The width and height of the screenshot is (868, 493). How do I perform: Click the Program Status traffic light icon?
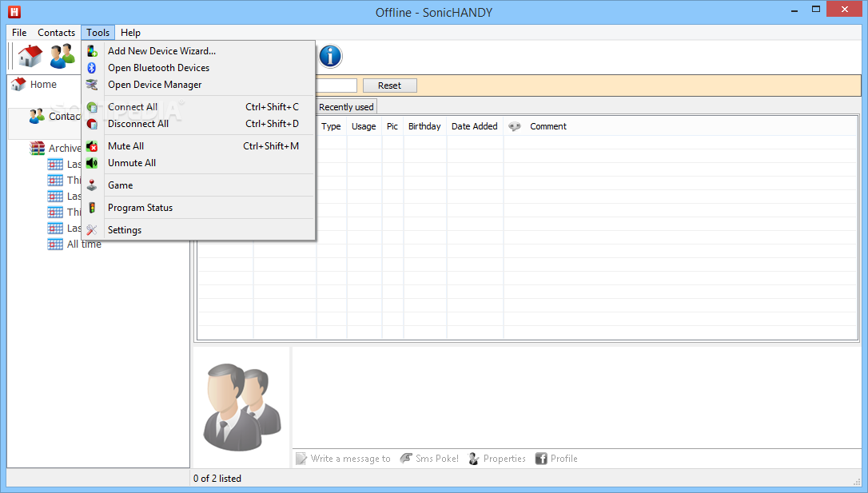point(92,208)
